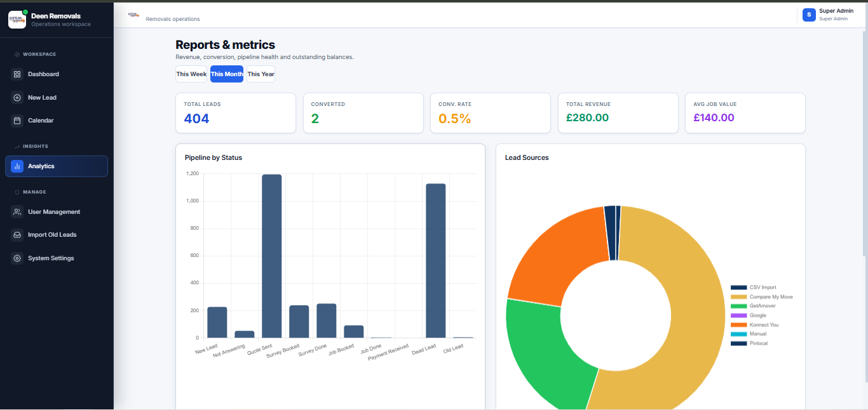Open the New Lead menu item

coord(57,98)
